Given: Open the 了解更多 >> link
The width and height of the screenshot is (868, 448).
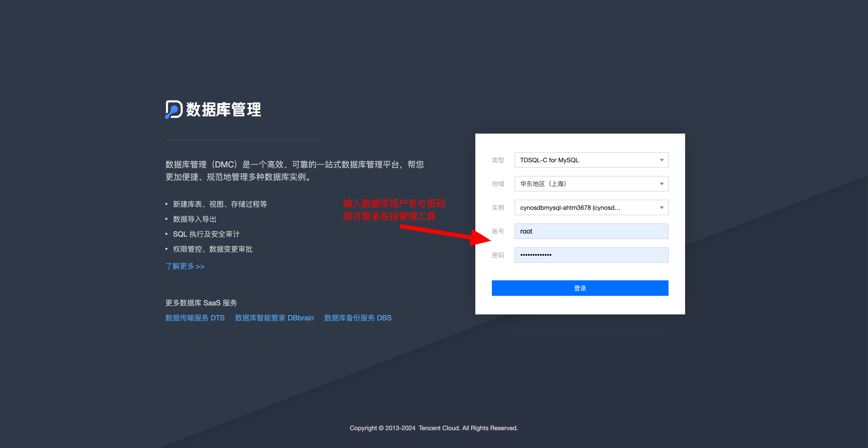Looking at the screenshot, I should (185, 266).
